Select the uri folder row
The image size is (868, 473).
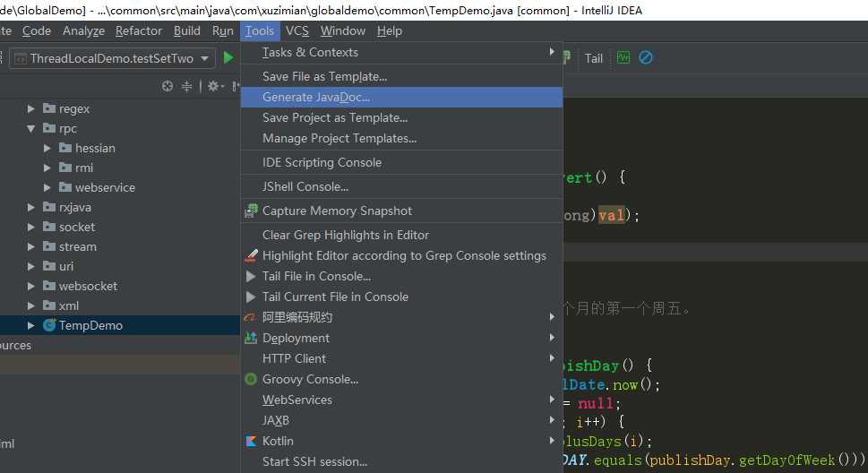(x=119, y=266)
